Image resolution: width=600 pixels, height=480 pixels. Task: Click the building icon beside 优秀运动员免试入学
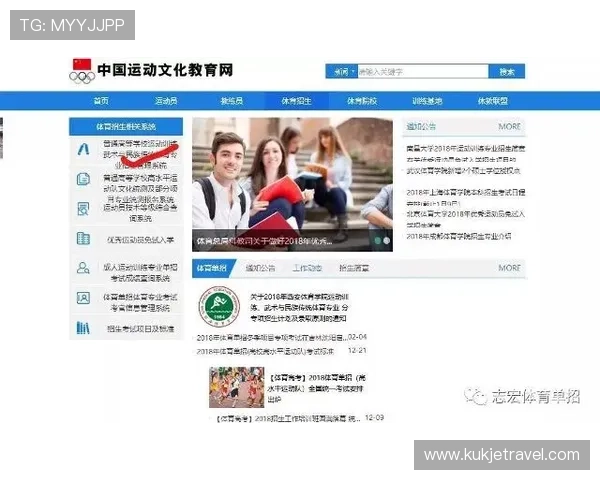pyautogui.click(x=83, y=238)
